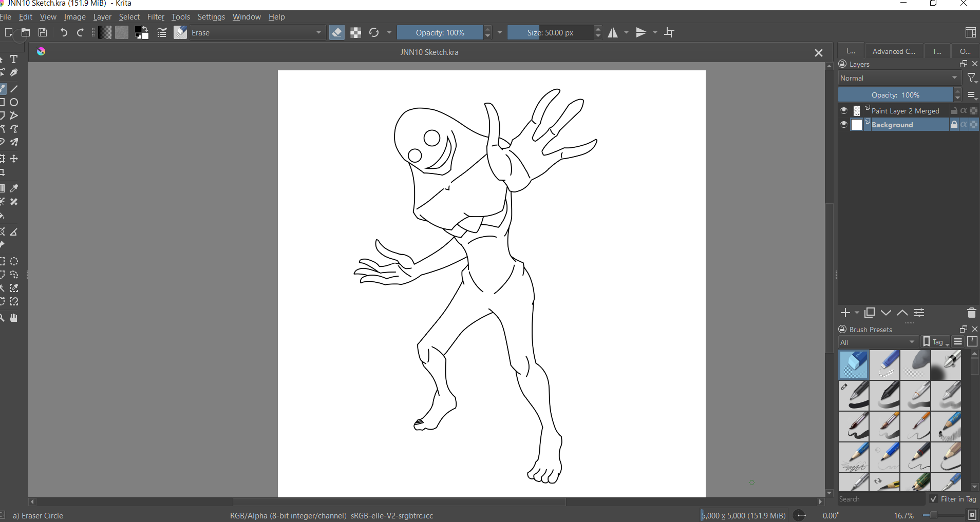Hide the Paint Layer 2 Merged layer
This screenshot has height=522, width=980.
click(x=844, y=111)
